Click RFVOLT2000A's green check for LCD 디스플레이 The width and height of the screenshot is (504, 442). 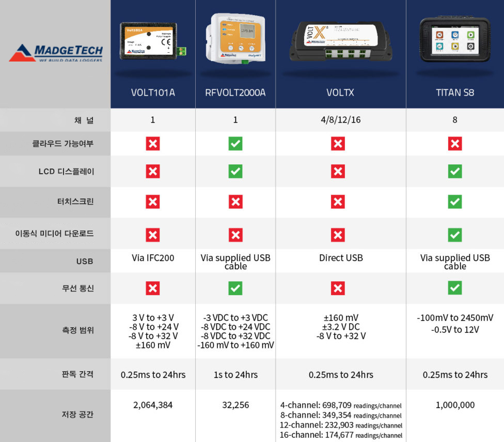(235, 171)
